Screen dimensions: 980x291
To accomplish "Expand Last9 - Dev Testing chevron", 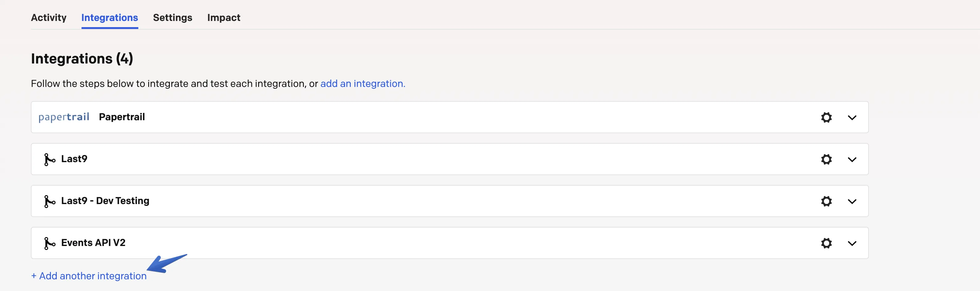I will [x=852, y=202].
